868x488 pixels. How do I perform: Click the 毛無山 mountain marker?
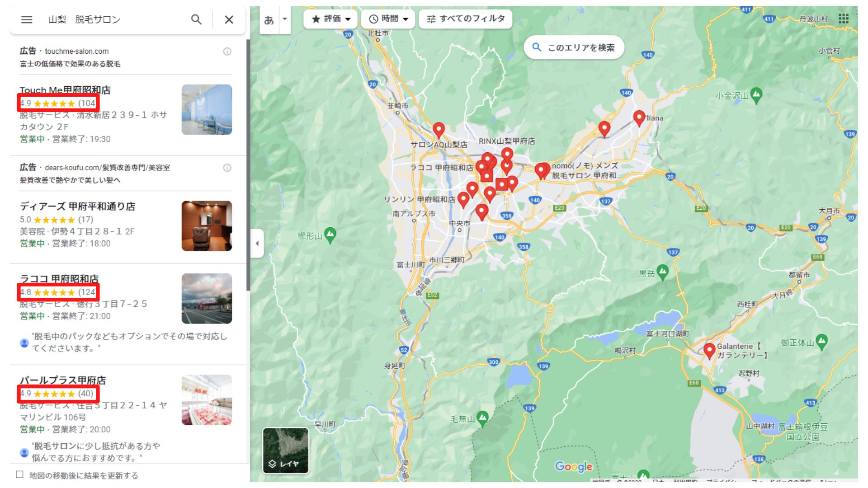pos(482,418)
